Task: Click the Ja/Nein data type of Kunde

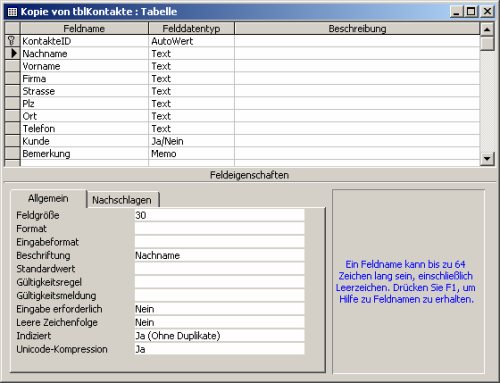Action: tap(191, 141)
